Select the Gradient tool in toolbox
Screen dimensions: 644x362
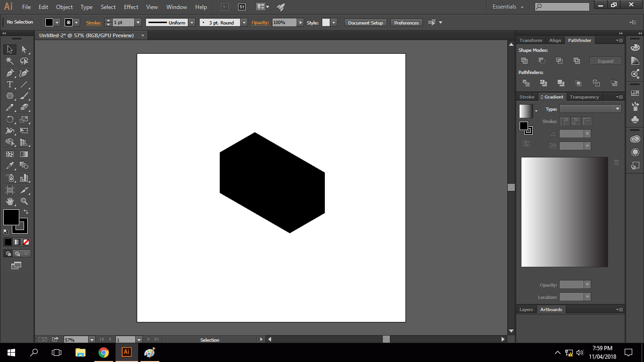point(24,154)
